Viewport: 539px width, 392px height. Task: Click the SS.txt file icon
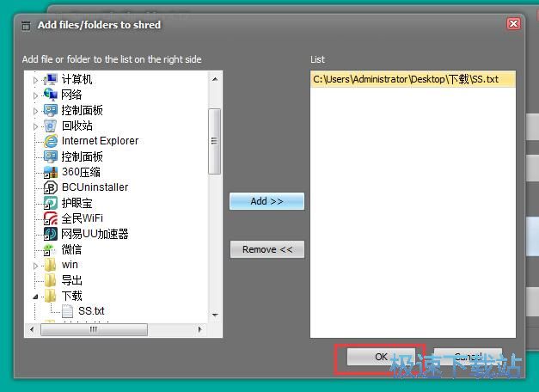tap(67, 311)
